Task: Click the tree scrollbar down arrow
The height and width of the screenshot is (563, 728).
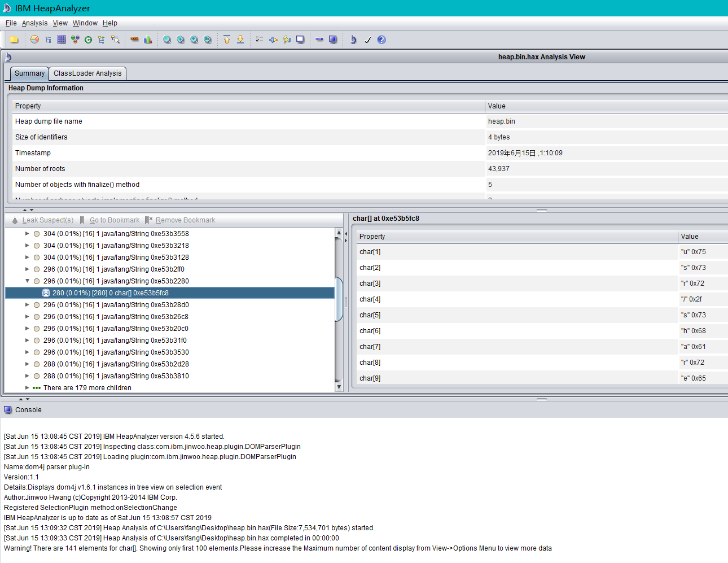Action: (339, 387)
